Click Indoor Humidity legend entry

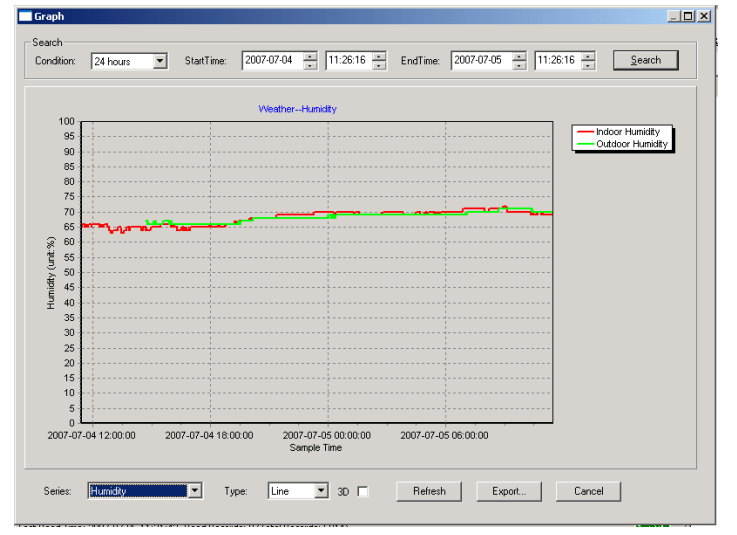(x=619, y=132)
